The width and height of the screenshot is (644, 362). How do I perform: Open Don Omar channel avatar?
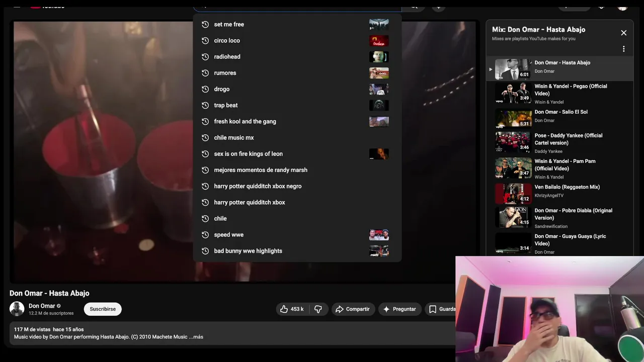pos(17,309)
